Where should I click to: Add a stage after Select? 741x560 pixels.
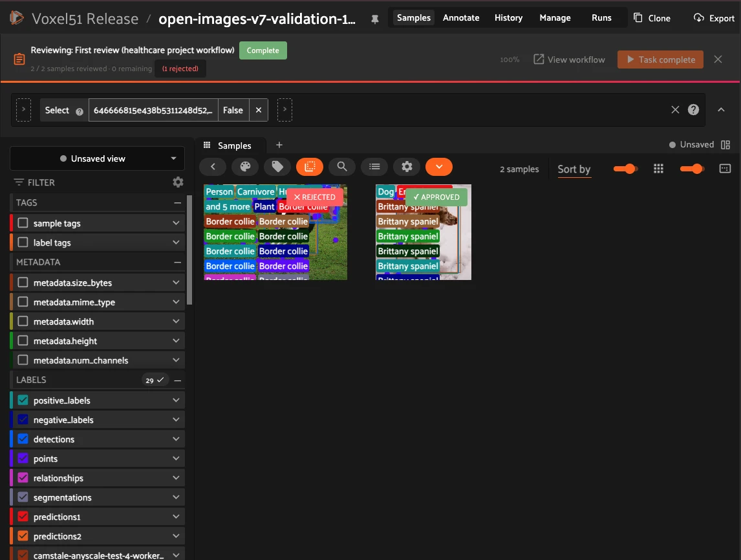pos(285,110)
